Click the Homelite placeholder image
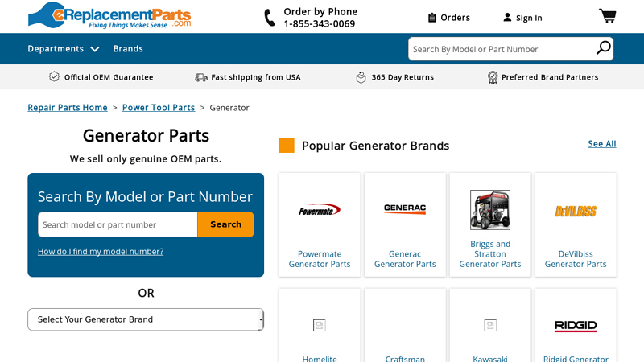Screen dimensions: 644x362 pos(319,325)
